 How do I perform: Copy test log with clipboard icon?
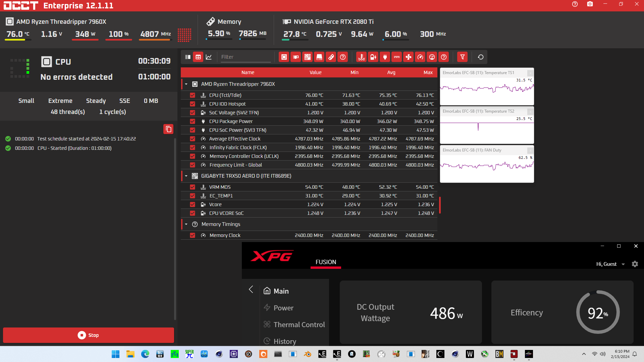coord(168,129)
